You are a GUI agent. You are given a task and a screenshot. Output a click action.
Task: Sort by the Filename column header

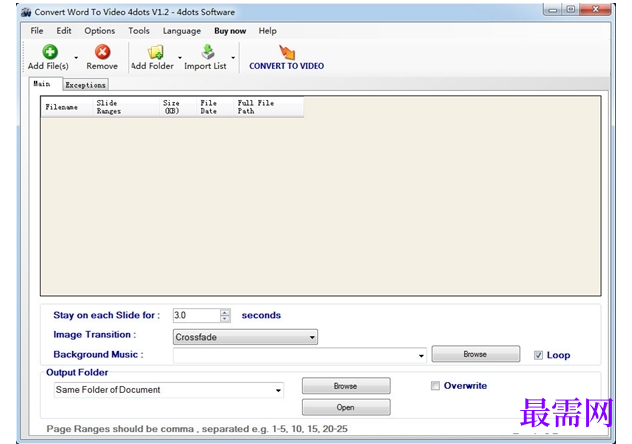[x=67, y=107]
